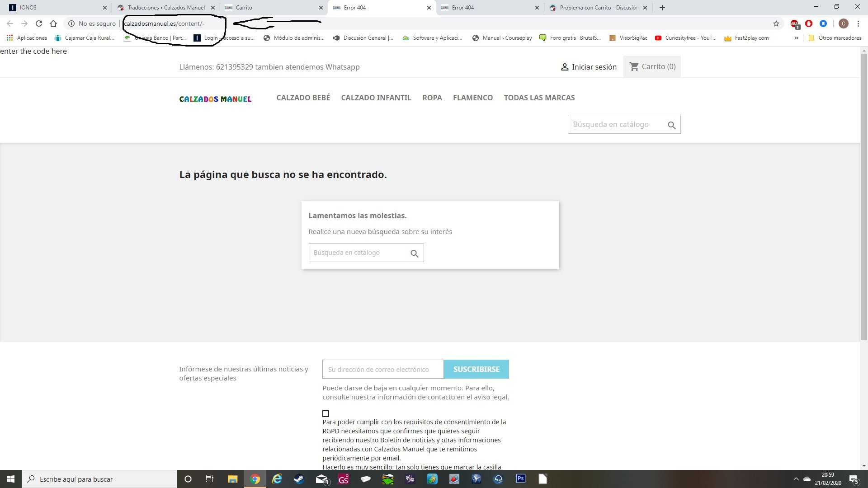Click the search magnifier in header catalog search
The image size is (868, 488).
[671, 125]
